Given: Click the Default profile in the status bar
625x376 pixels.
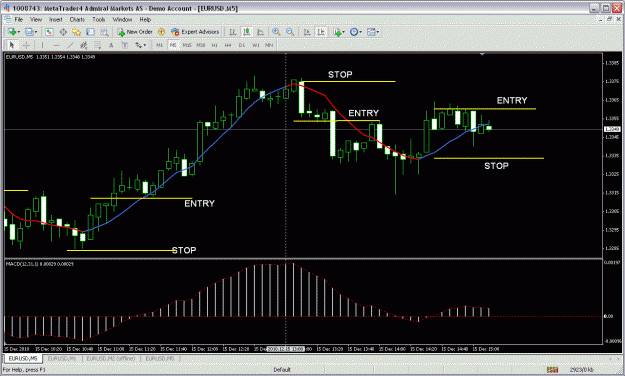Looking at the screenshot, I should click(282, 370).
